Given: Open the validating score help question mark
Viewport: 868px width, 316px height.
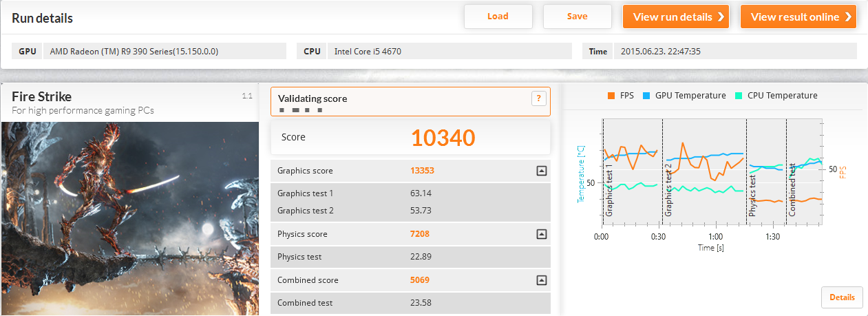Looking at the screenshot, I should pyautogui.click(x=538, y=98).
